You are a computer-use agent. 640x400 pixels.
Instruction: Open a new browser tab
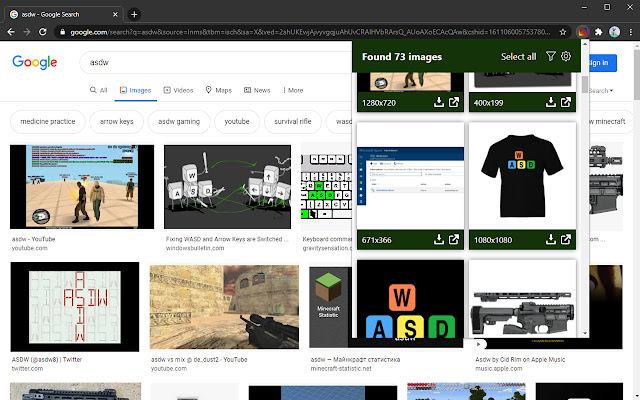click(x=134, y=14)
